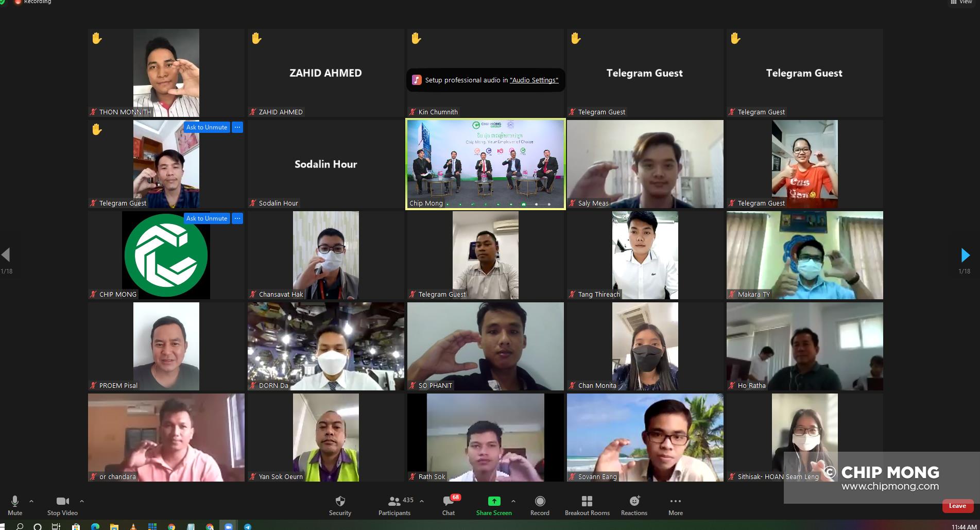This screenshot has height=530, width=980.
Task: Open VLC media player from the taskbar
Action: [x=133, y=526]
